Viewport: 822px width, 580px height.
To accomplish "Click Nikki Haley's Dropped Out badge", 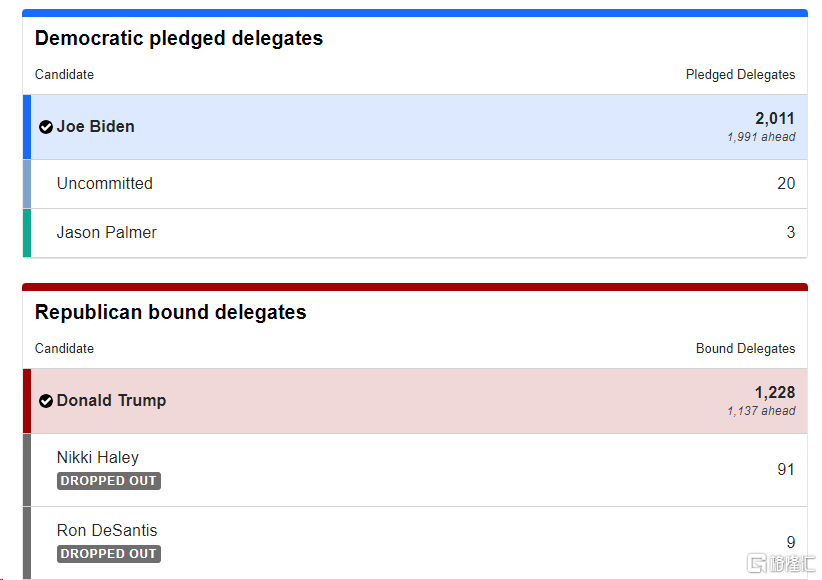I will pos(109,481).
